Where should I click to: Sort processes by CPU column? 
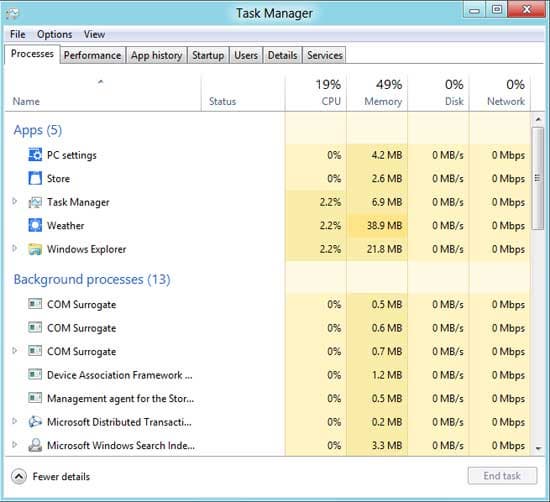pos(316,93)
